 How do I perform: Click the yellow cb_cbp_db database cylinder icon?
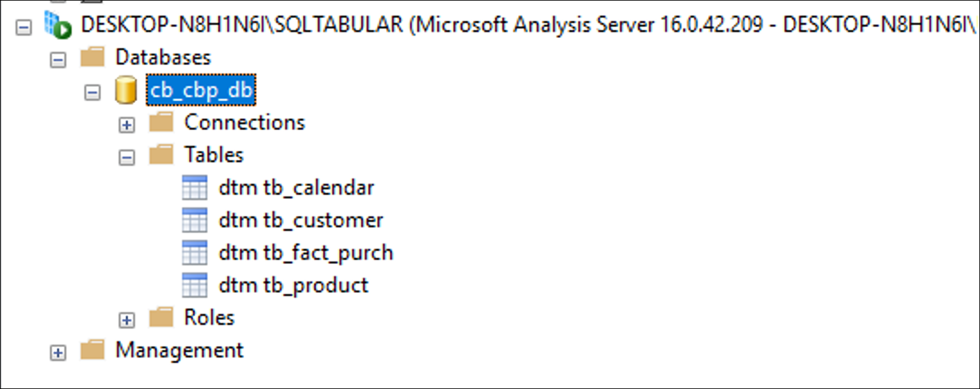point(126,90)
